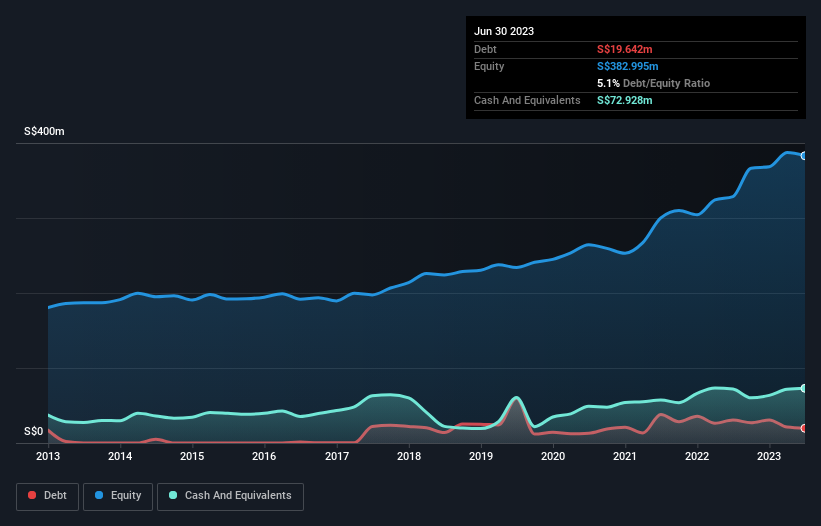Toggle the Equity series legend button
The height and width of the screenshot is (526, 821).
118,496
